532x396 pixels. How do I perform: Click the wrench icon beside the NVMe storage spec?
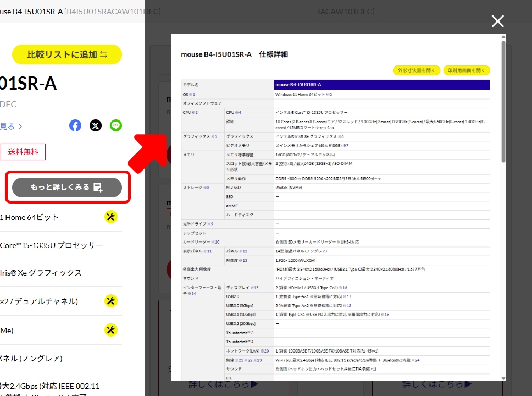coord(111,330)
